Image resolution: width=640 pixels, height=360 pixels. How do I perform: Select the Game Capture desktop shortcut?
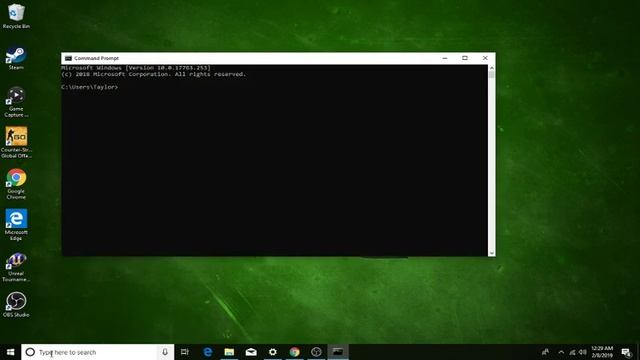16,102
